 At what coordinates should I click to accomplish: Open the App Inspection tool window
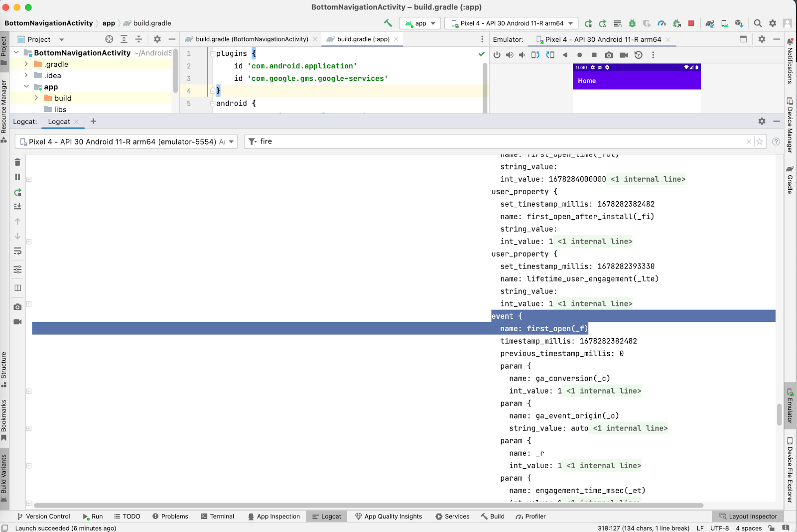pyautogui.click(x=274, y=516)
